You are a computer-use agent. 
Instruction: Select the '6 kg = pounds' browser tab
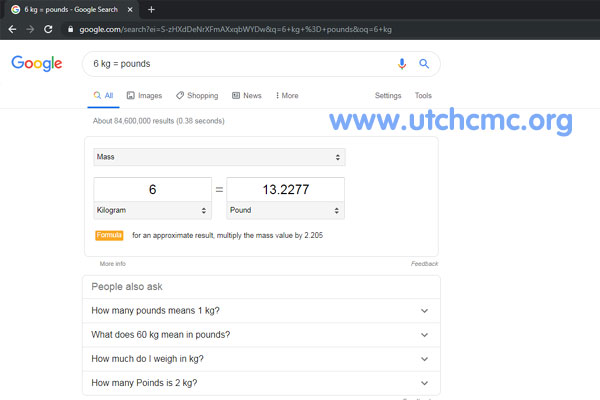(71, 10)
